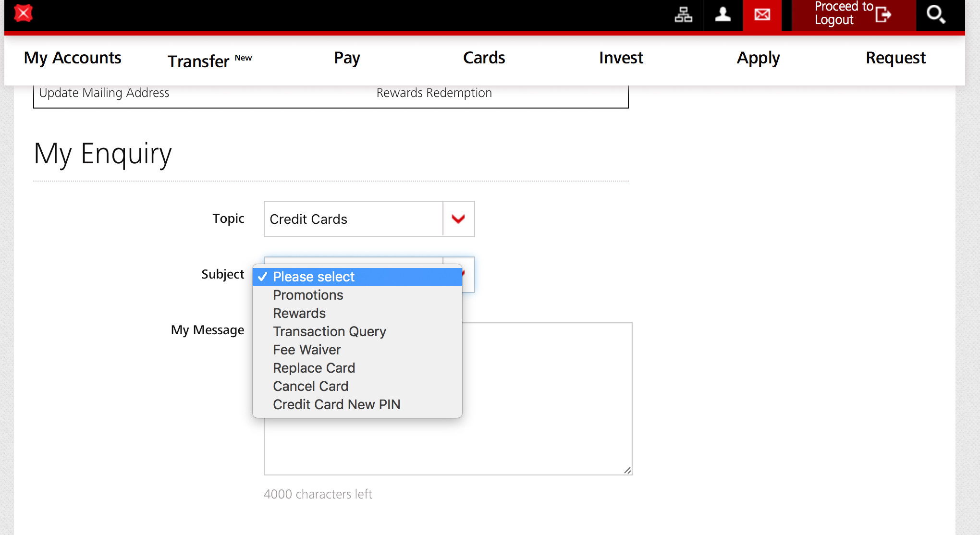Viewport: 980px width, 535px height.
Task: Follow the Rewards Redemption link
Action: 434,93
